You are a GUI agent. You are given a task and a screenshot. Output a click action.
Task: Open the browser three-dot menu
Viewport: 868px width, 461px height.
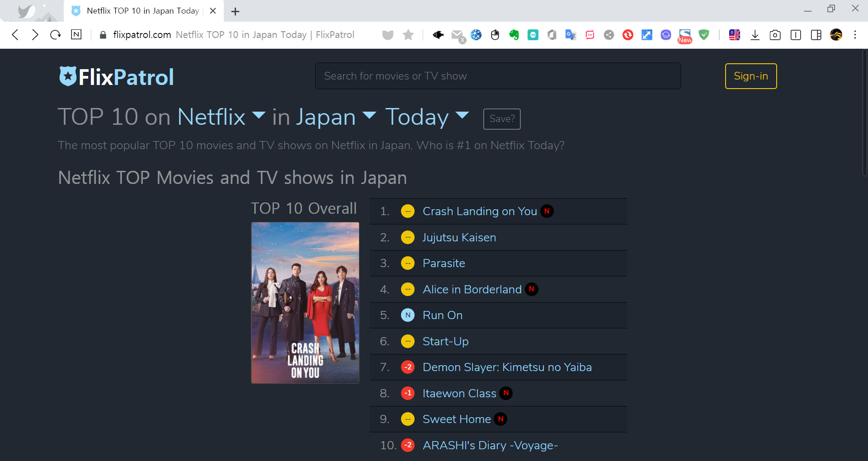pyautogui.click(x=855, y=35)
